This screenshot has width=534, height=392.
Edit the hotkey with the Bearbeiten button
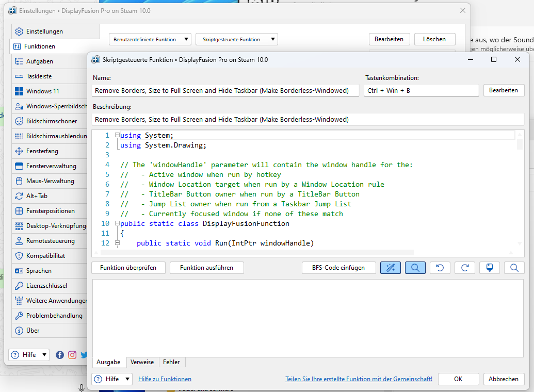[x=504, y=90]
